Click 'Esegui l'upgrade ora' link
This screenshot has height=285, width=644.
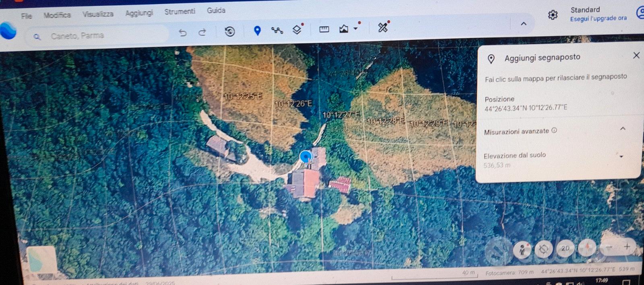pos(599,19)
